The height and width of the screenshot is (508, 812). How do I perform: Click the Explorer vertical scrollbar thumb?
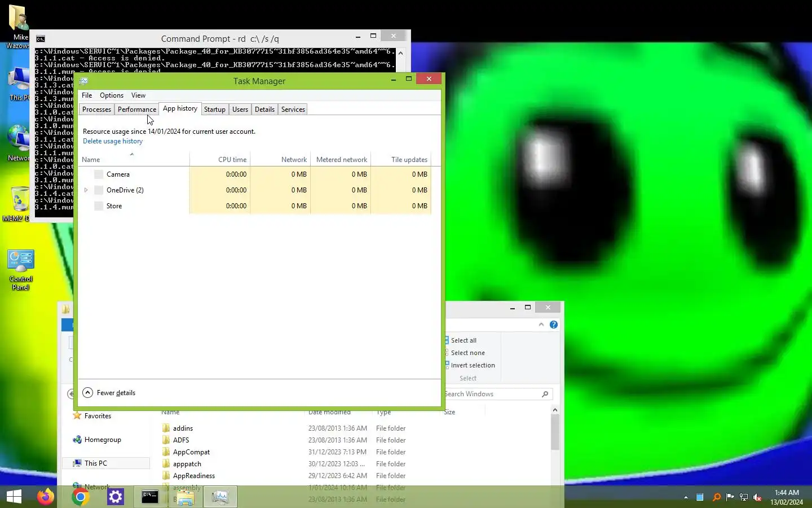(555, 432)
